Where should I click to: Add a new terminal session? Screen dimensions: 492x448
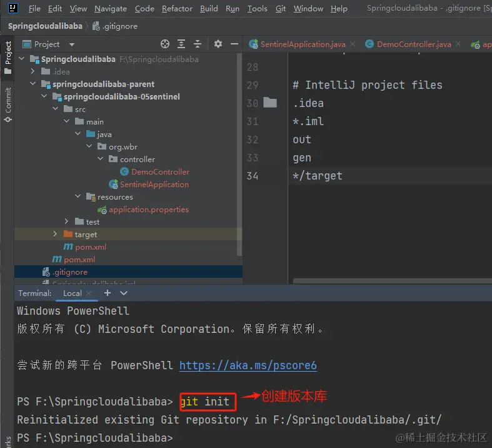coord(108,293)
